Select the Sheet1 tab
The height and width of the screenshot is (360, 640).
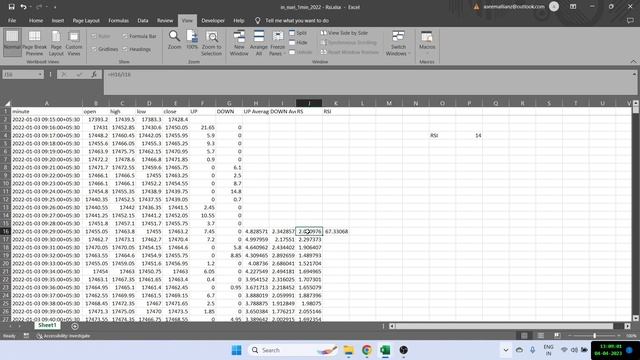point(47,325)
